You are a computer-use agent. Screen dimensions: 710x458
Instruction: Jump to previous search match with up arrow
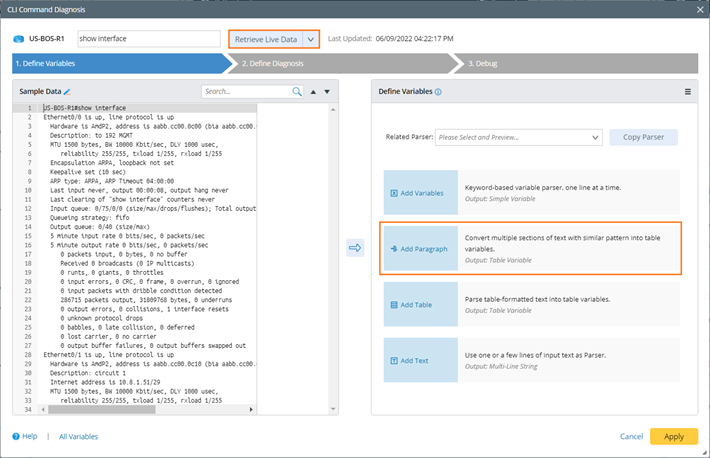pos(313,92)
